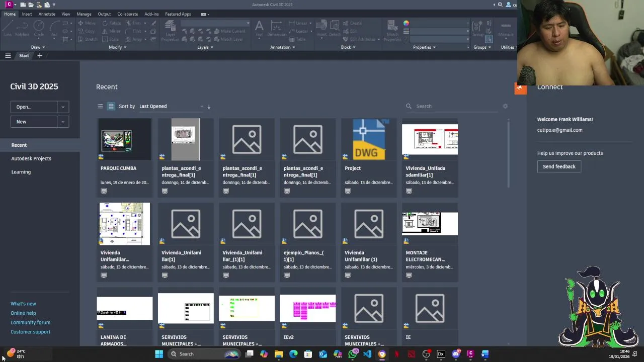Switch to the Annotate ribbon tab

47,14
